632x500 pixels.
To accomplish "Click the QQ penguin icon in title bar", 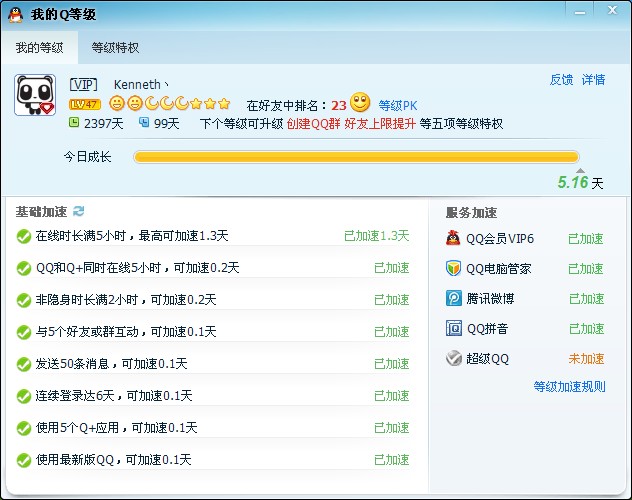I will coord(15,15).
